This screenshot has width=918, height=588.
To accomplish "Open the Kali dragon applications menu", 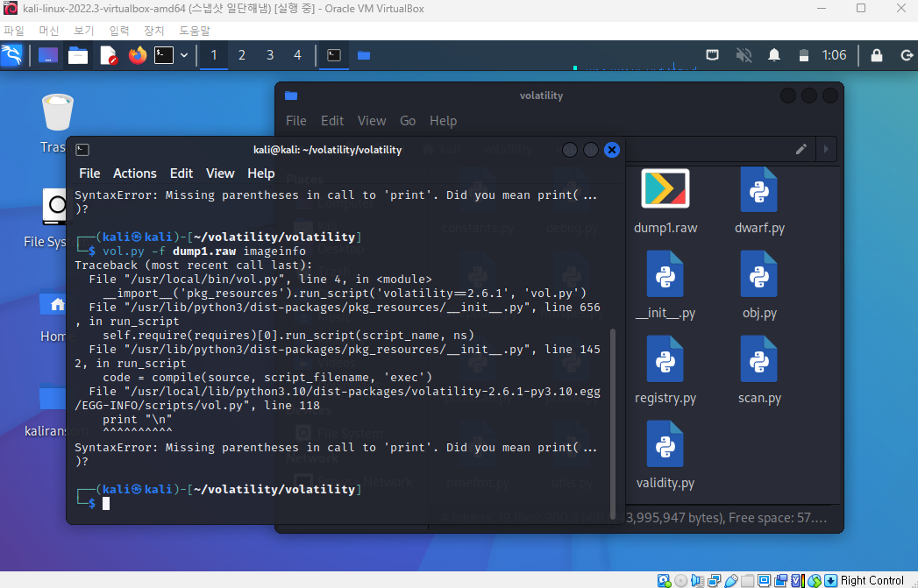I will coord(11,55).
